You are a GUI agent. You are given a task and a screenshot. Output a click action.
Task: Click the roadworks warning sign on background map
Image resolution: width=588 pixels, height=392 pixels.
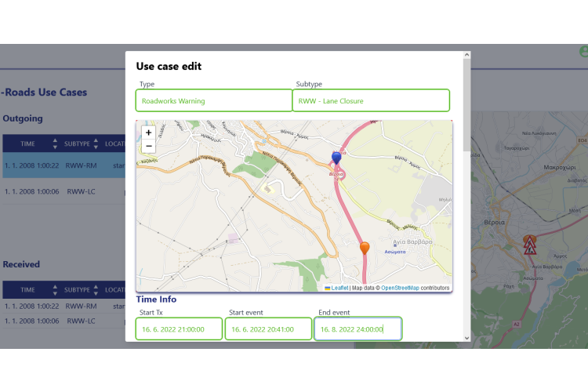point(529,245)
